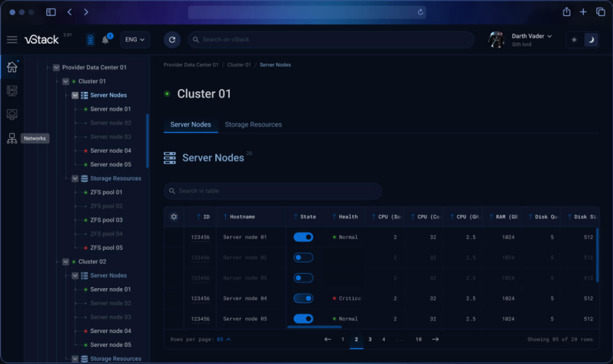Click the table's horizontal scrollbar
This screenshot has width=613, height=364.
coord(314,327)
